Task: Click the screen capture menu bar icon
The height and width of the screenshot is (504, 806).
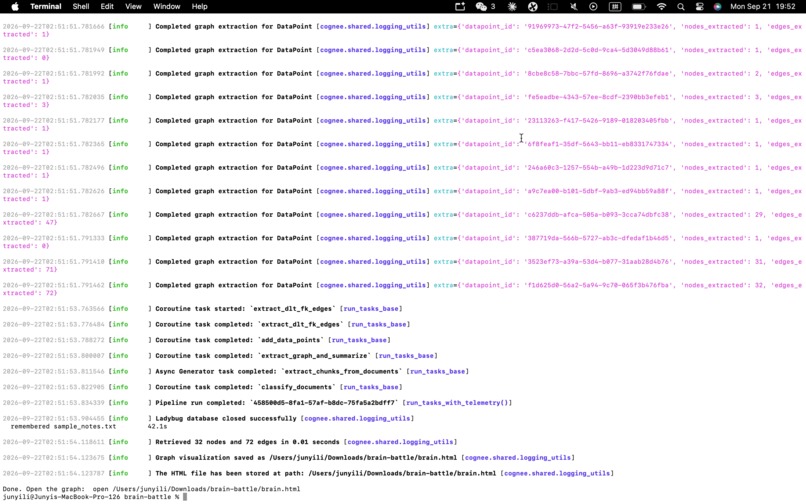Action: (x=460, y=7)
